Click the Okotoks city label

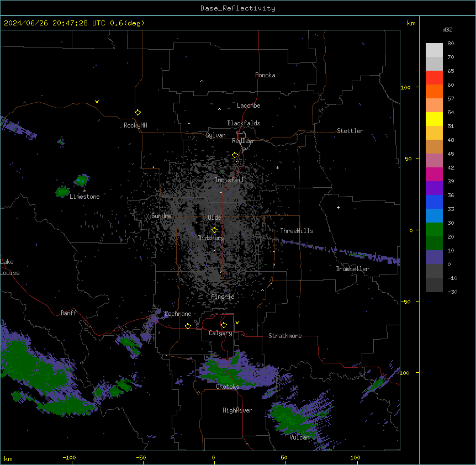pos(228,387)
